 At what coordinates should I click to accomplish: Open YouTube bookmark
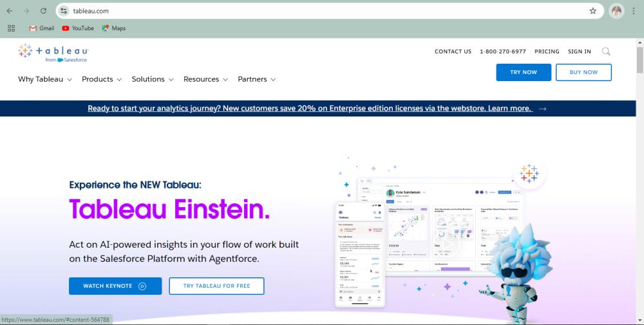[78, 28]
